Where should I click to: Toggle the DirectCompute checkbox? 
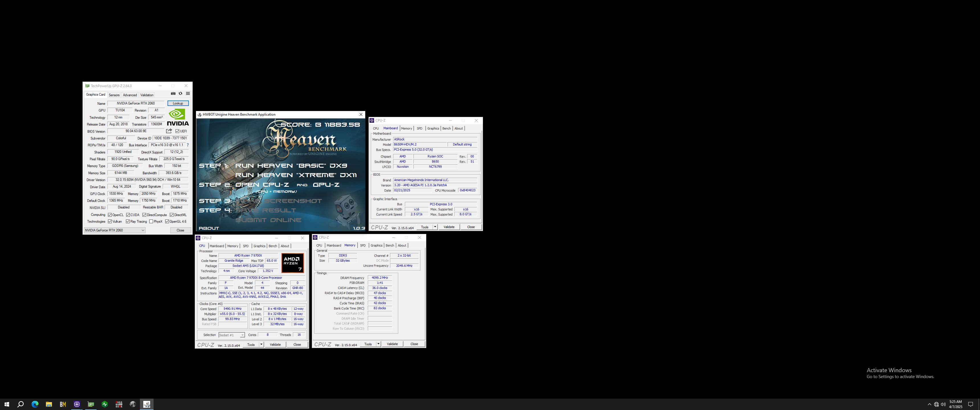click(144, 215)
